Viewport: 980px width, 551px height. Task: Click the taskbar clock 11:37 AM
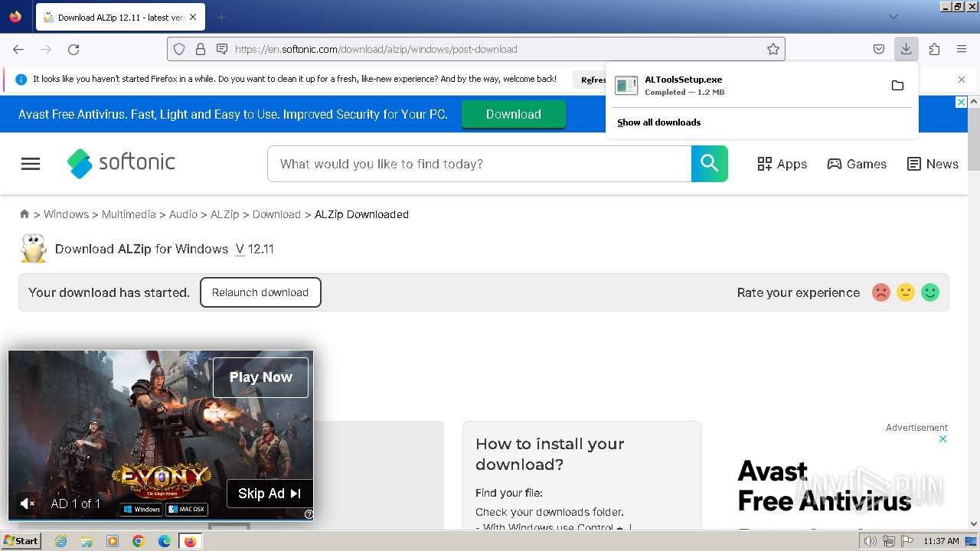click(941, 541)
